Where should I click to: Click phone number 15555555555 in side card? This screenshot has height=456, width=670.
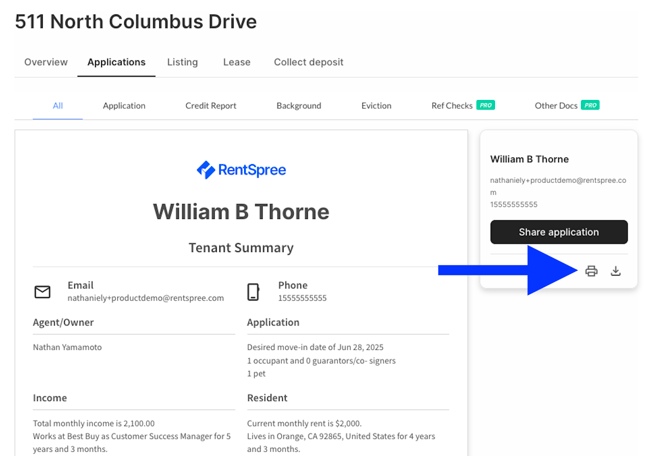pos(514,204)
